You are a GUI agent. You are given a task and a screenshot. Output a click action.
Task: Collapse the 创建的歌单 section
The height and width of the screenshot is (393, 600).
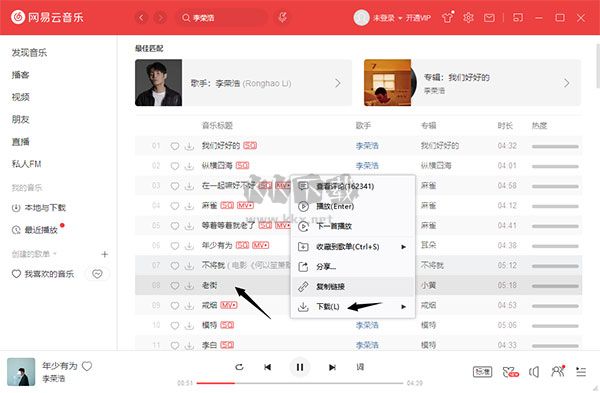34,254
